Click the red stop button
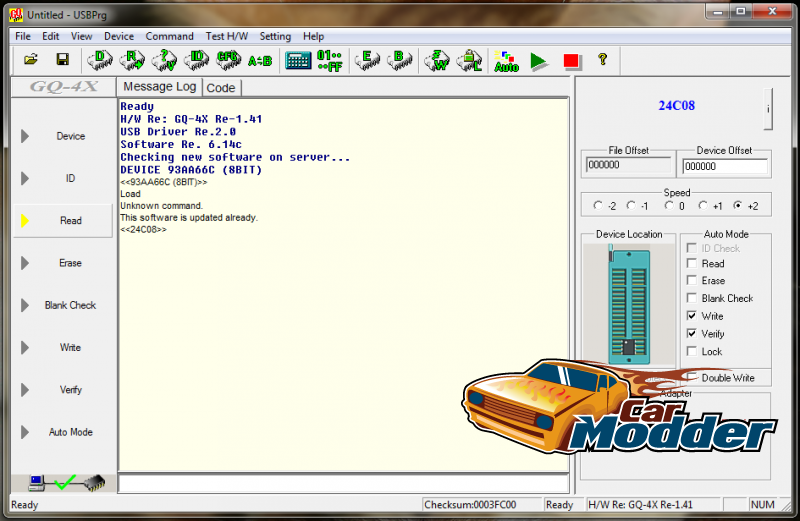The height and width of the screenshot is (521, 800). pyautogui.click(x=571, y=61)
